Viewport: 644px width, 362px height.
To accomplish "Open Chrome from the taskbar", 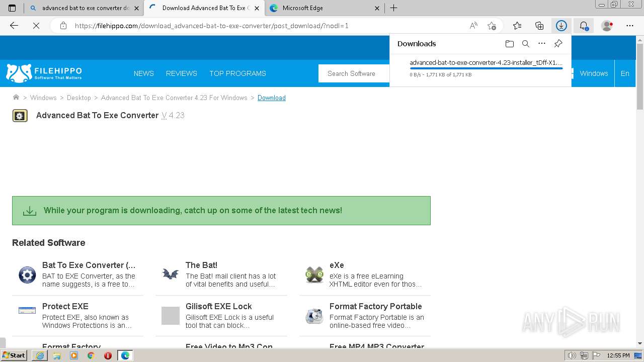I will 91,355.
